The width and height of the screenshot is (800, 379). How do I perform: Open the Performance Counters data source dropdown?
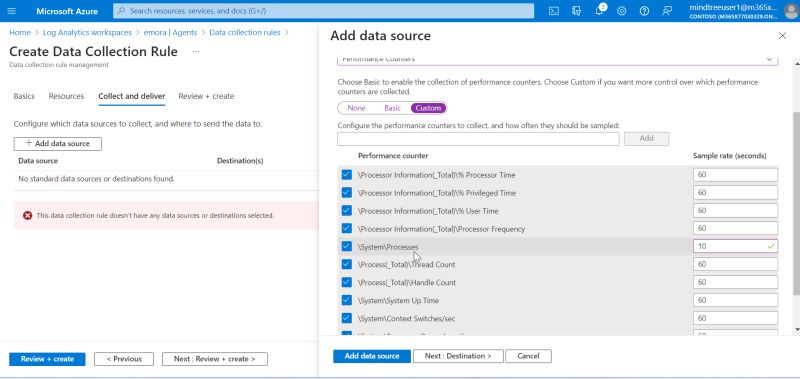point(558,60)
